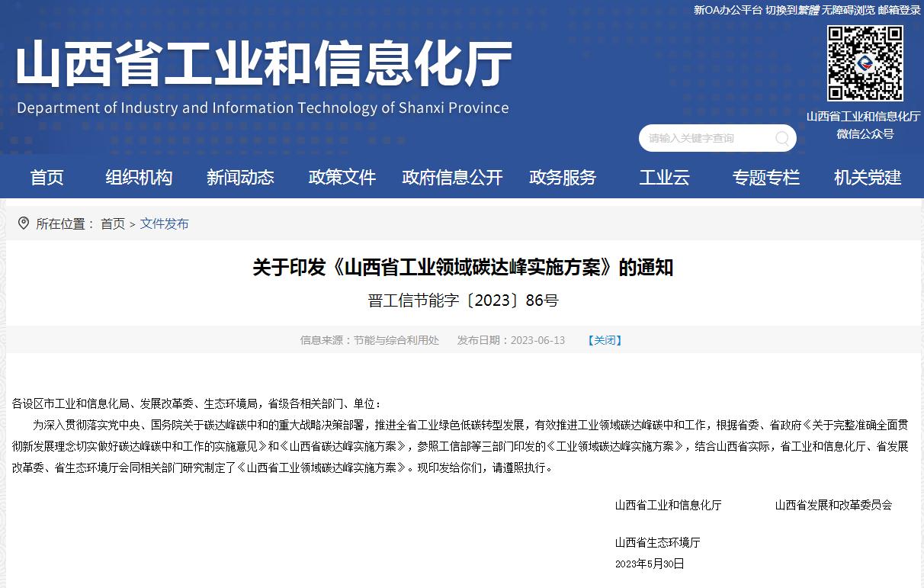924x588 pixels.
Task: Click signature 山西省生态环境厅
Action: pos(657,543)
